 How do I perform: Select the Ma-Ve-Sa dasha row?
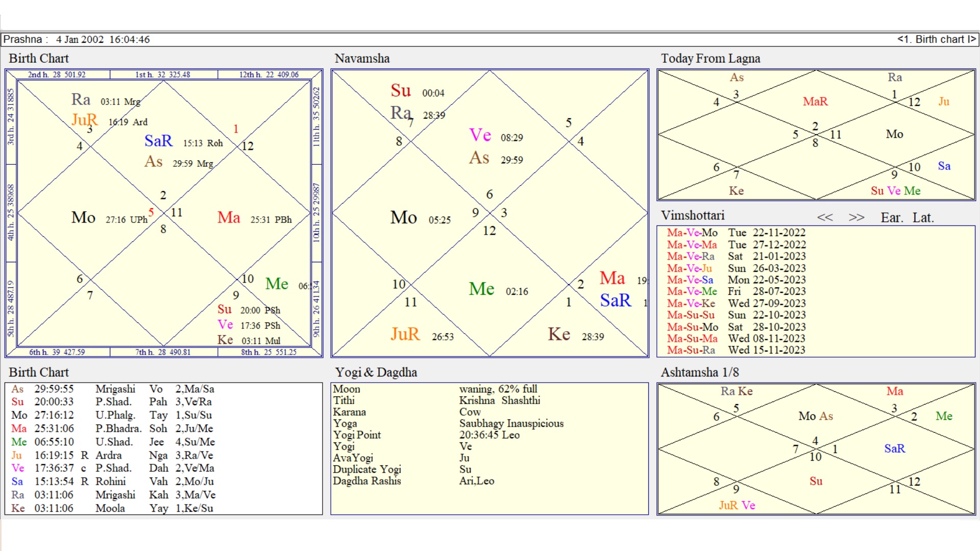pos(736,280)
